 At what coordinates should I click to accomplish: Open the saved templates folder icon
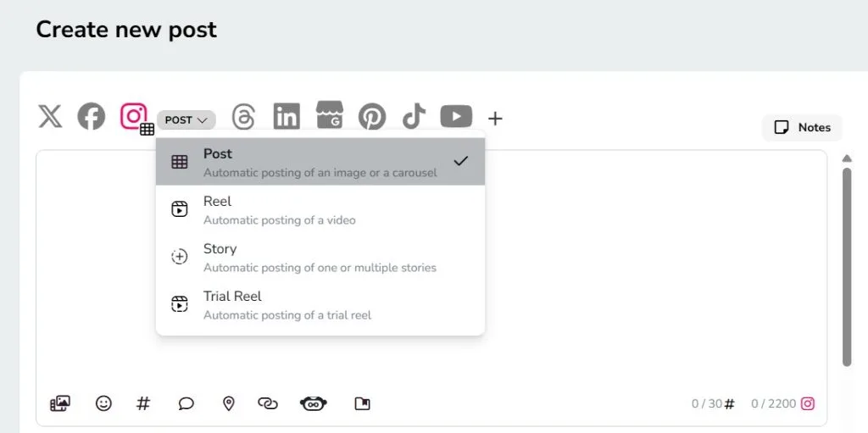tap(362, 404)
